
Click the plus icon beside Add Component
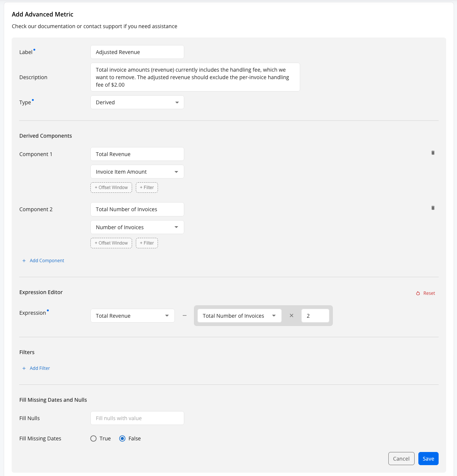24,261
